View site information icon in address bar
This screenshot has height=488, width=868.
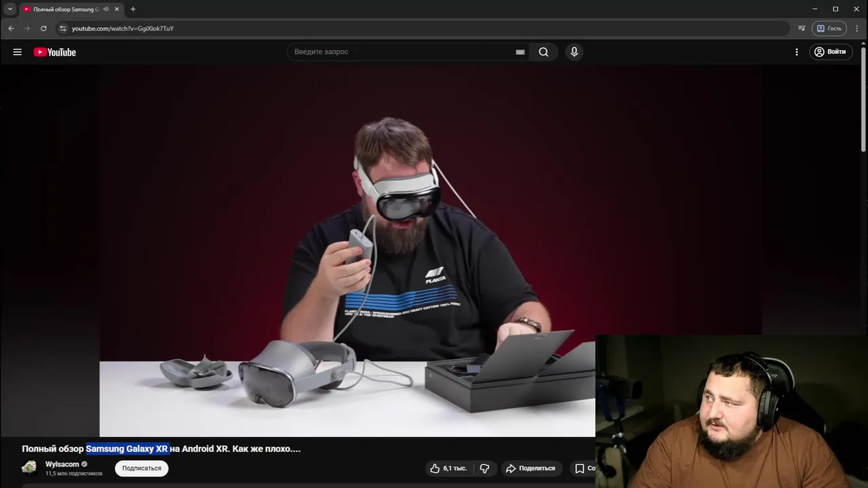(63, 28)
